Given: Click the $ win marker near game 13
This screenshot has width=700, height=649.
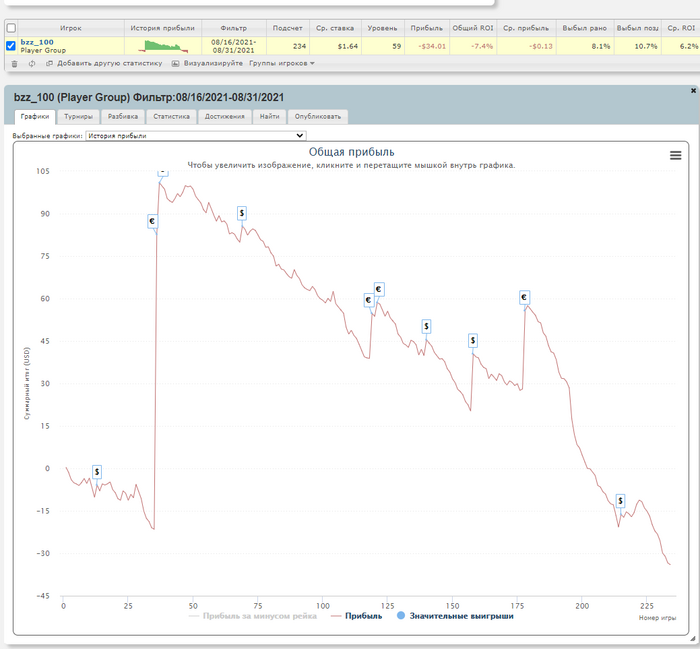Looking at the screenshot, I should (x=97, y=472).
